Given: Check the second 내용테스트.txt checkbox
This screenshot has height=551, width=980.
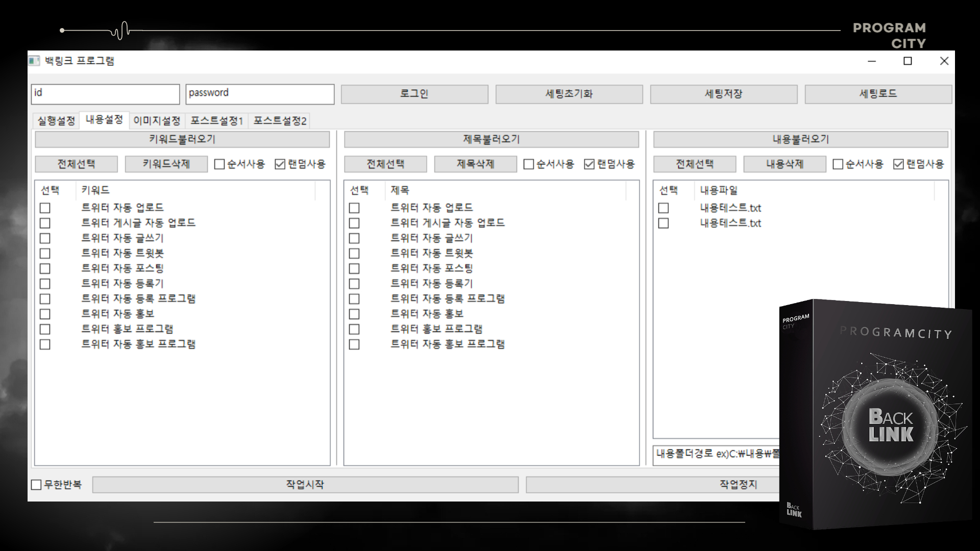Looking at the screenshot, I should click(664, 223).
